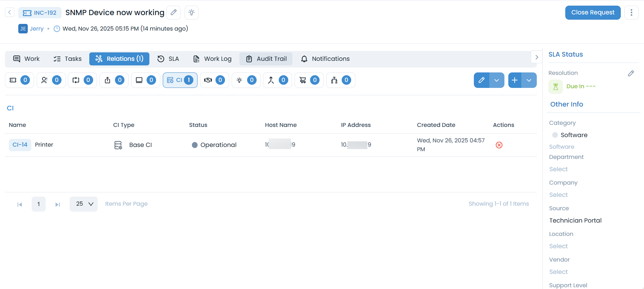This screenshot has height=289, width=644.
Task: Open the Department select dropdown
Action: coord(559,169)
